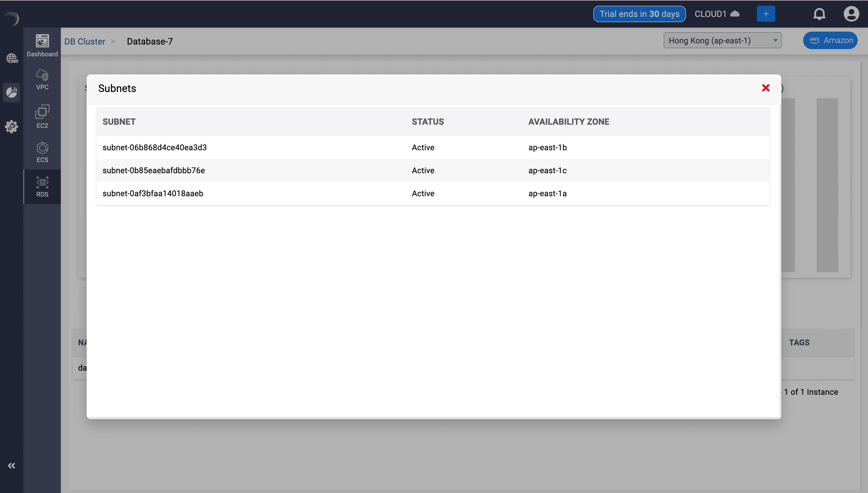Select the RDS sidebar item
This screenshot has width=868, height=493.
[x=42, y=186]
